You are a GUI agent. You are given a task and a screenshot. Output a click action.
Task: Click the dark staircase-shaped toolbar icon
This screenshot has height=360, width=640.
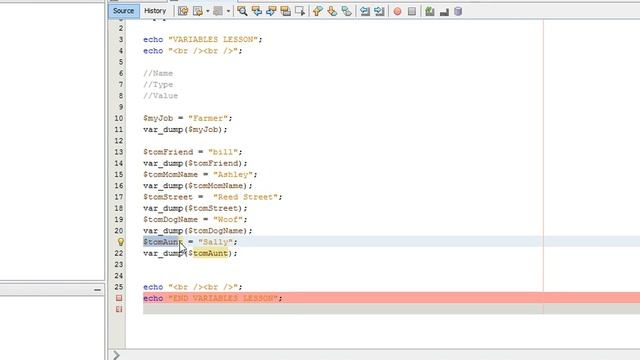click(x=444, y=12)
